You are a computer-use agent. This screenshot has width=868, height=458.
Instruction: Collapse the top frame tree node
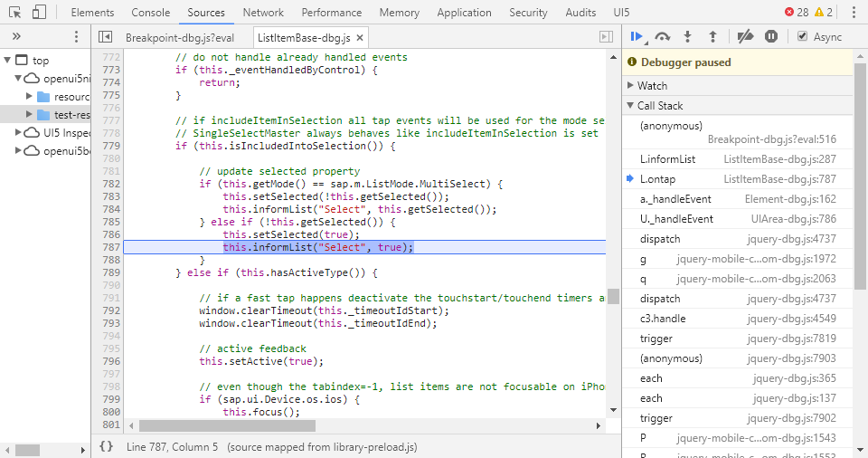[7, 60]
